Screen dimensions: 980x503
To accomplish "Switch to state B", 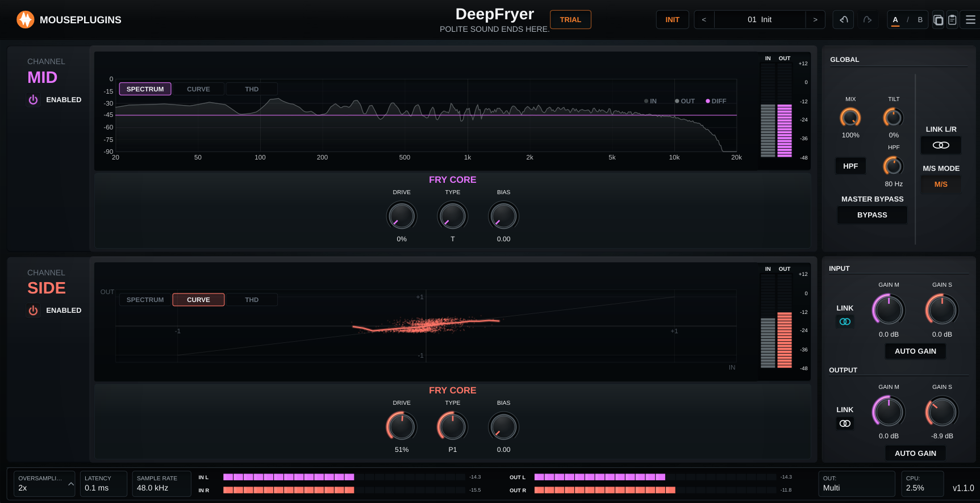I will tap(920, 20).
